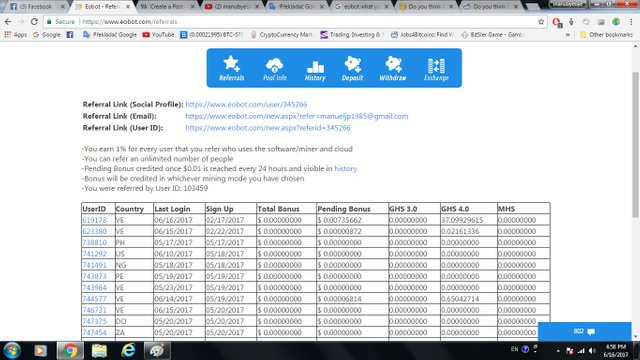Screen dimensions: 640x360
Task: Open Chrome taskbar icon
Action: 70,351
